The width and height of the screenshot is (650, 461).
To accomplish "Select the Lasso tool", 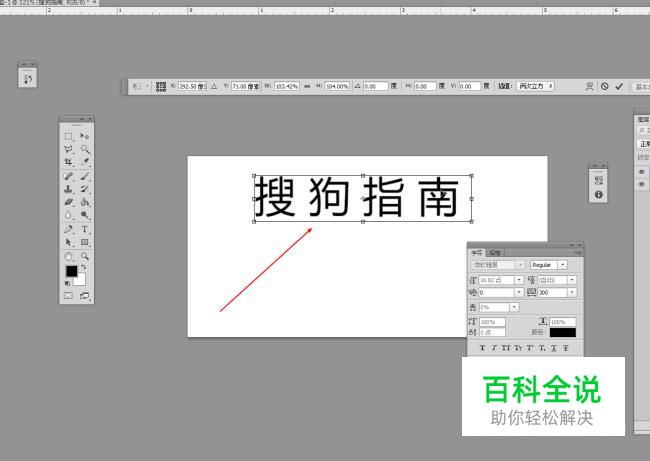I will [x=68, y=149].
